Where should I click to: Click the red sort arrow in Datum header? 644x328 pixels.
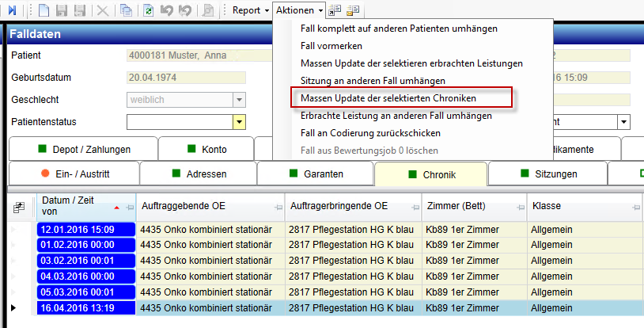pos(116,208)
